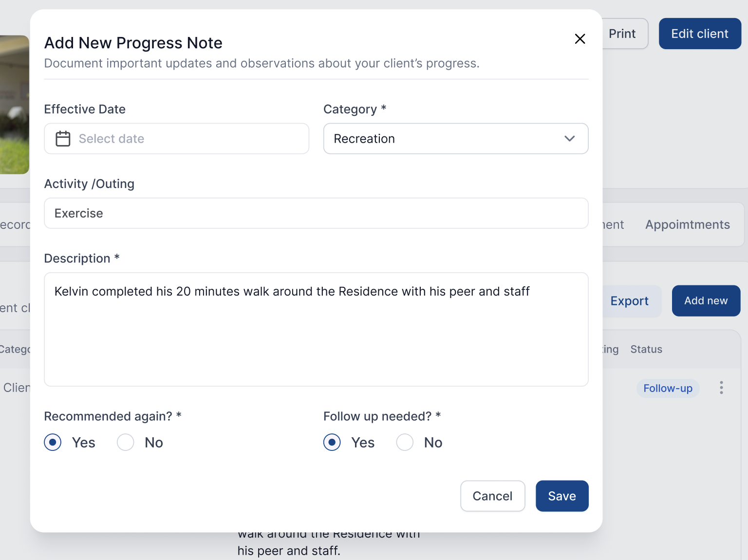The height and width of the screenshot is (560, 748).
Task: Select No for Recommended again
Action: [126, 443]
